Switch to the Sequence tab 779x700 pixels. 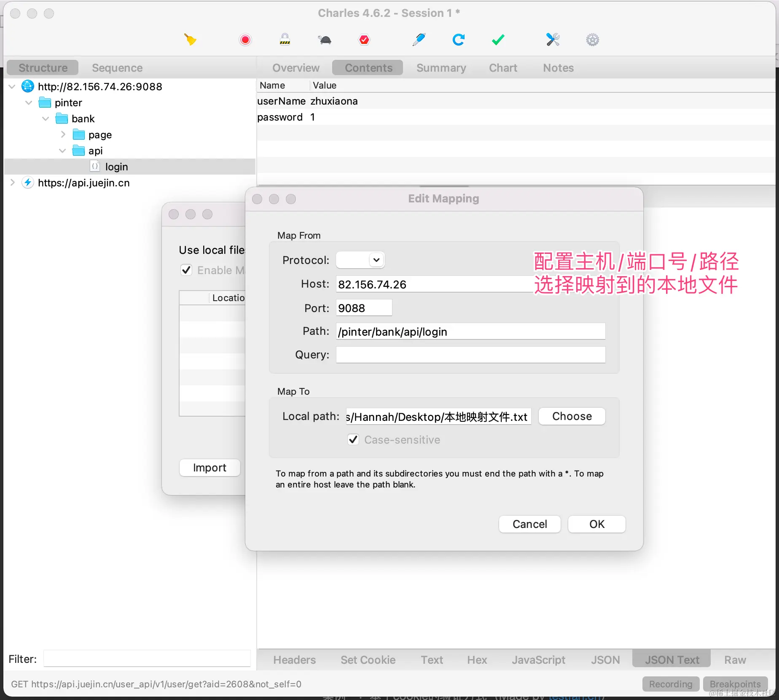117,68
